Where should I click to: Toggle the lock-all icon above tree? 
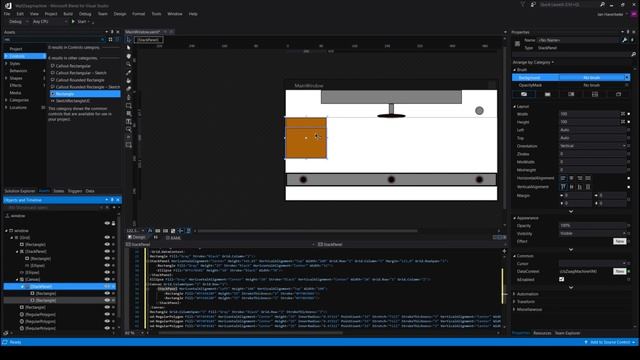click(x=114, y=223)
